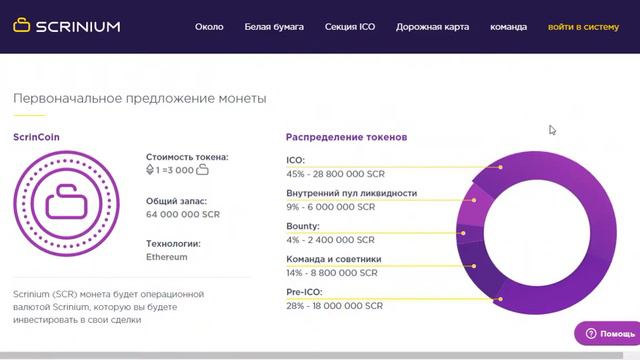Viewport: 640px width, 360px height.
Task: Click the Ethereum technology value
Action: point(167,257)
